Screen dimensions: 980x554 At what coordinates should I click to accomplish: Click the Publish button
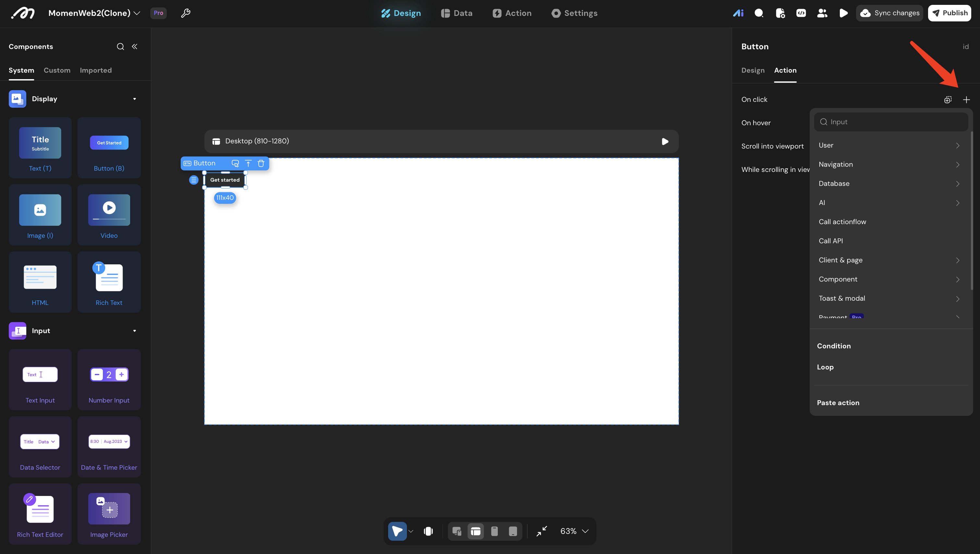[949, 13]
